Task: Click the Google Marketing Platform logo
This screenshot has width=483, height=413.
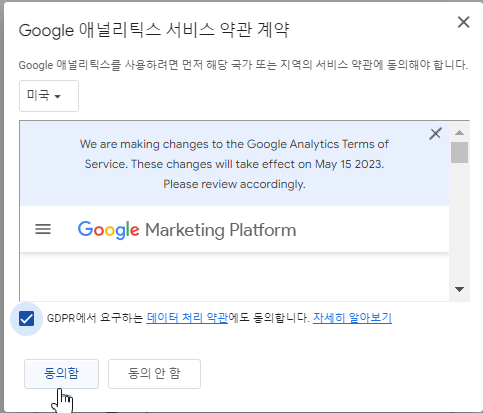Action: coord(187,230)
